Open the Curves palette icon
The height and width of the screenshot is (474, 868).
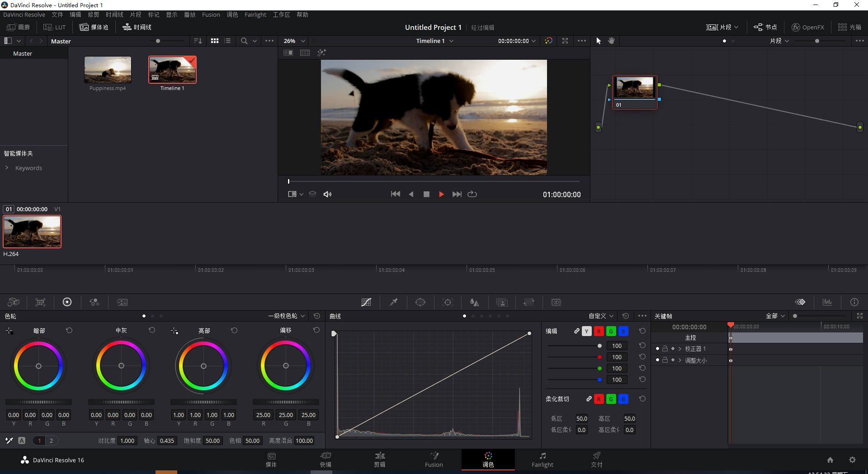(x=366, y=302)
